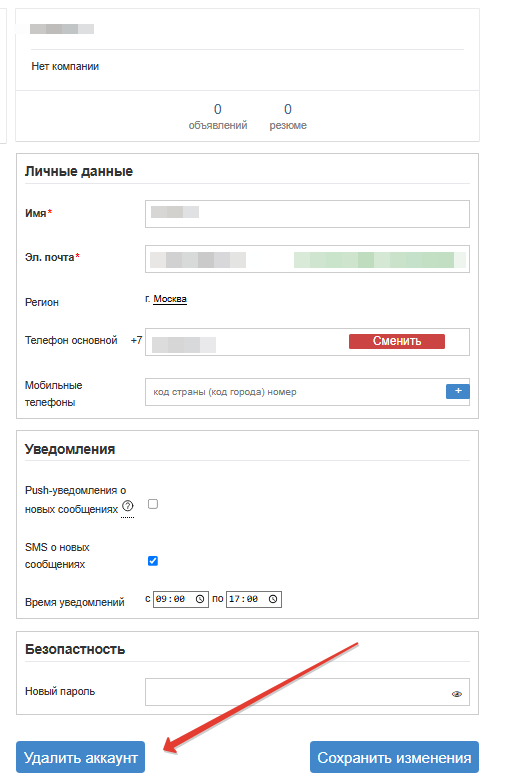Open the 0 объявлений counter link
Screen dimensions: 505x779
pyautogui.click(x=218, y=116)
